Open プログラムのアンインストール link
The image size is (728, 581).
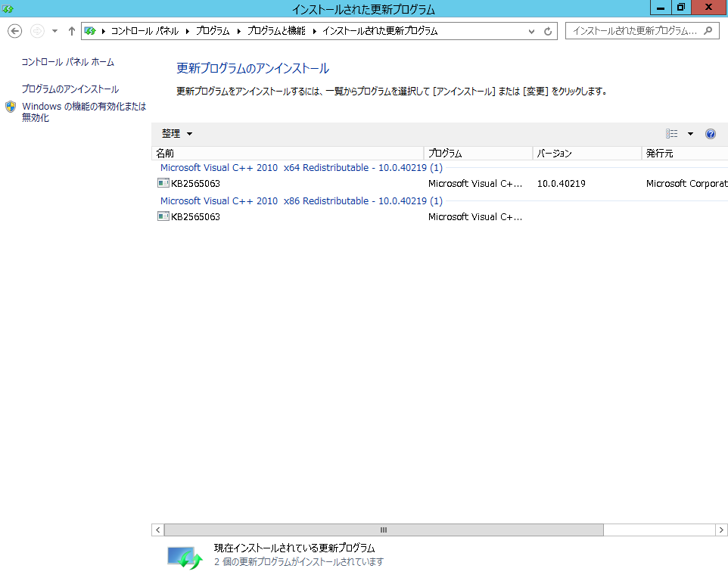[x=70, y=89]
